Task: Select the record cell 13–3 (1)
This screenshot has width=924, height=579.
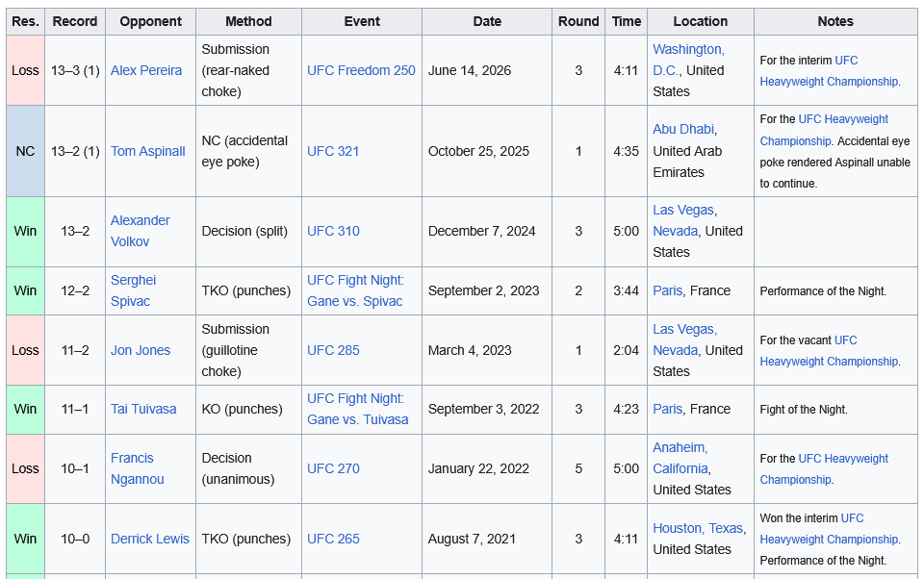Action: 75,70
